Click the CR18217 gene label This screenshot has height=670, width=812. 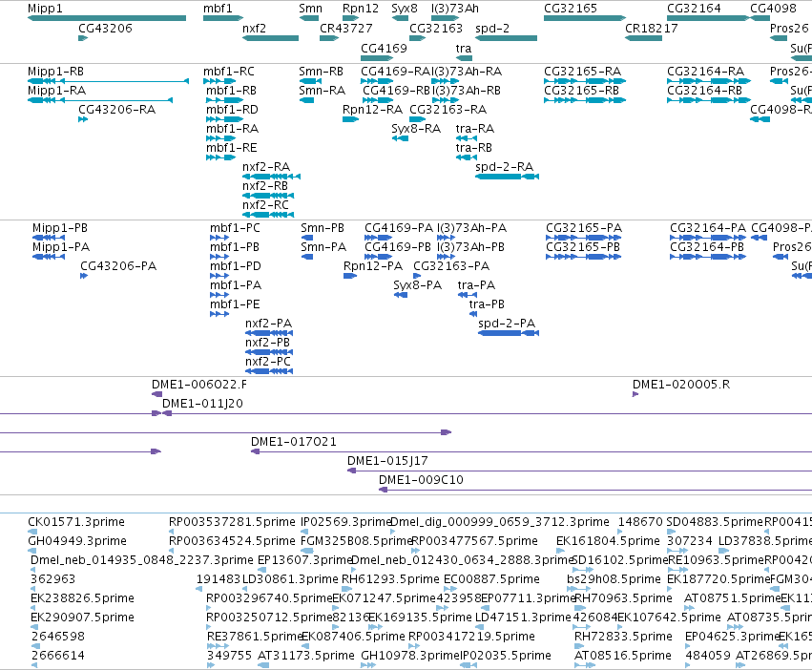652,28
